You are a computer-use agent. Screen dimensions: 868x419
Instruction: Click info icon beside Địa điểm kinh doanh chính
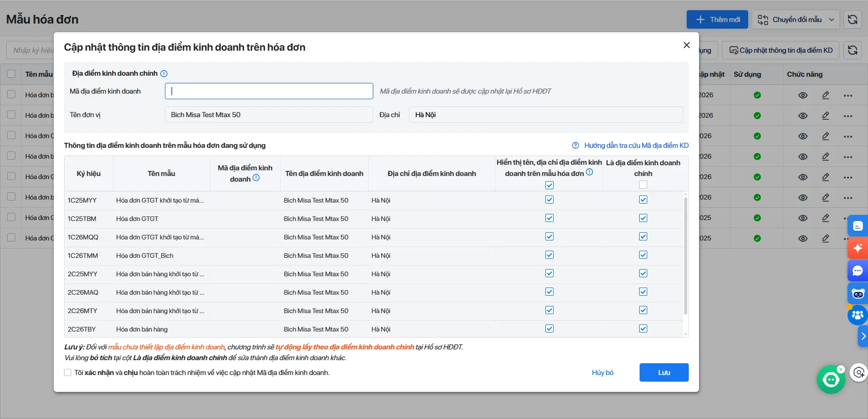click(x=164, y=74)
